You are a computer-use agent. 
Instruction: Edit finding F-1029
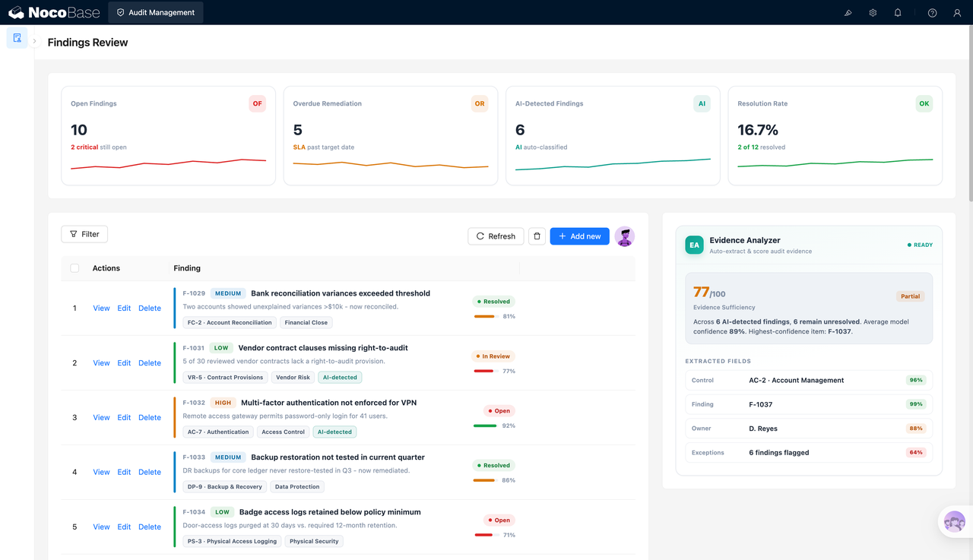[124, 308]
